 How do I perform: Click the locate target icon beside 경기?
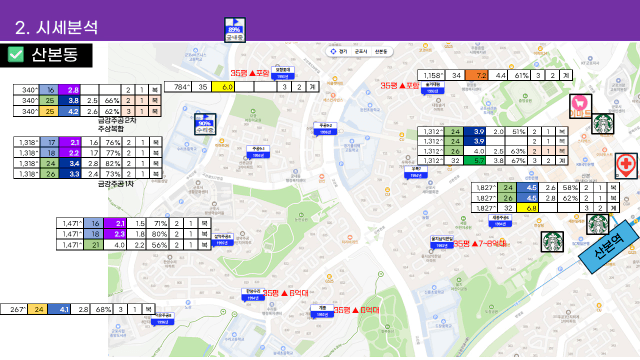pyautogui.click(x=333, y=51)
